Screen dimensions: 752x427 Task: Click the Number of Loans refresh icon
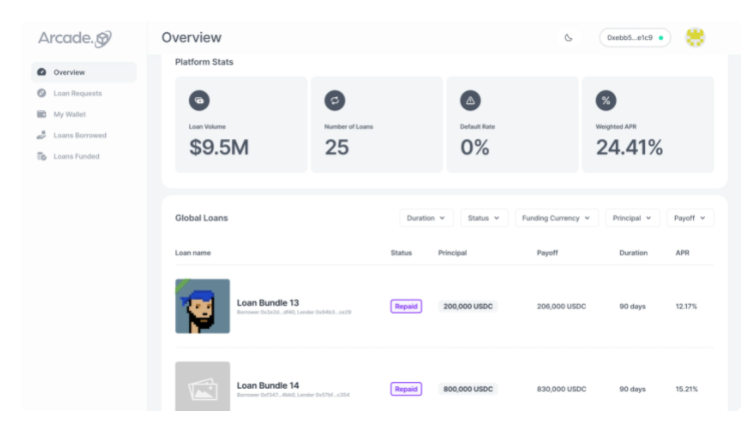coord(335,100)
